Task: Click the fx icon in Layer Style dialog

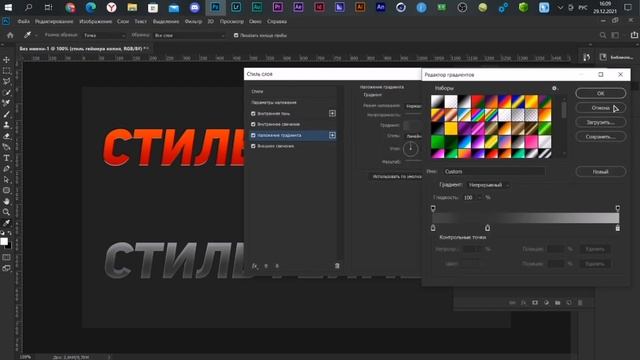Action: [x=255, y=266]
